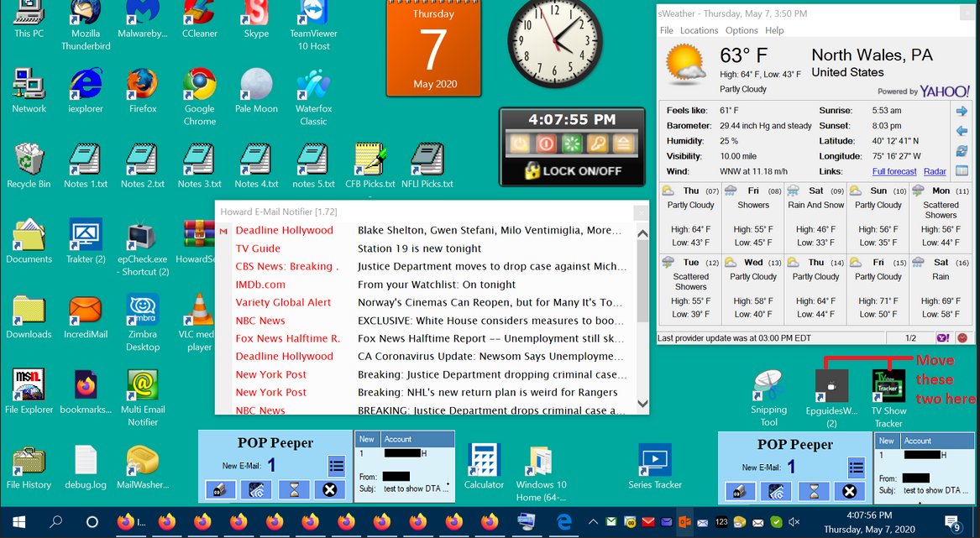Expand the hidden tray icons chevron
The width and height of the screenshot is (980, 538).
(x=593, y=522)
